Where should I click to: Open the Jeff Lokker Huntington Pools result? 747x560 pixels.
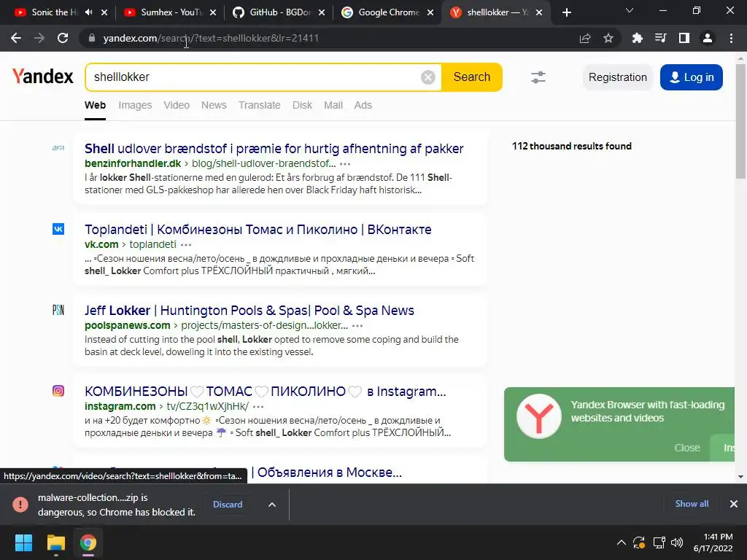tap(249, 311)
